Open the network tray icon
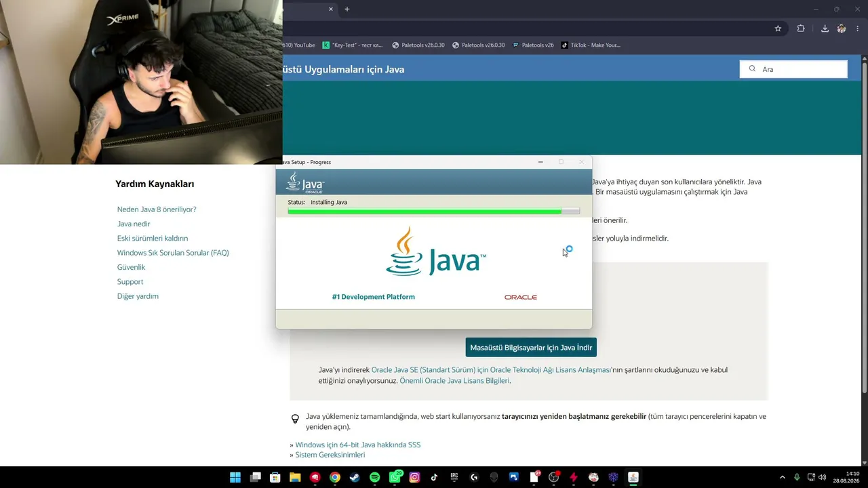 [811, 477]
